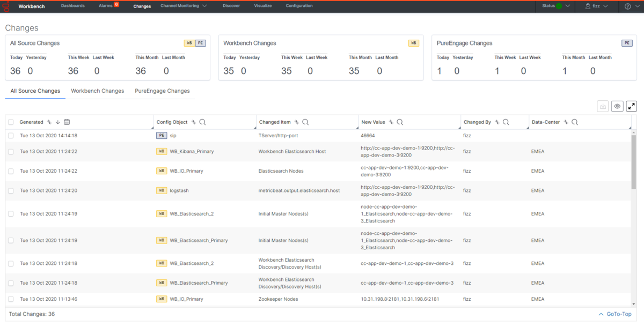Image resolution: width=644 pixels, height=326 pixels.
Task: Open search for the Data-Center column
Action: tap(575, 122)
